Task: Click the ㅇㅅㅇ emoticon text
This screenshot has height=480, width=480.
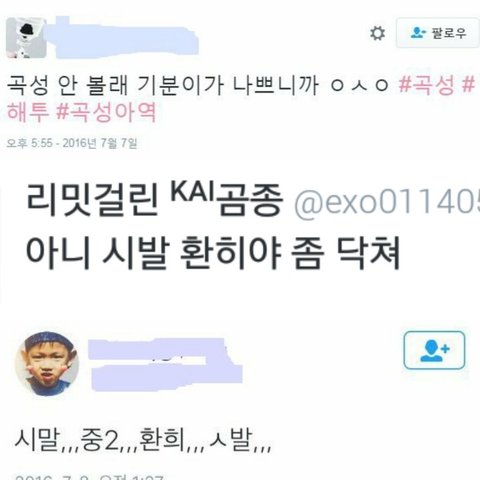Action: click(360, 85)
